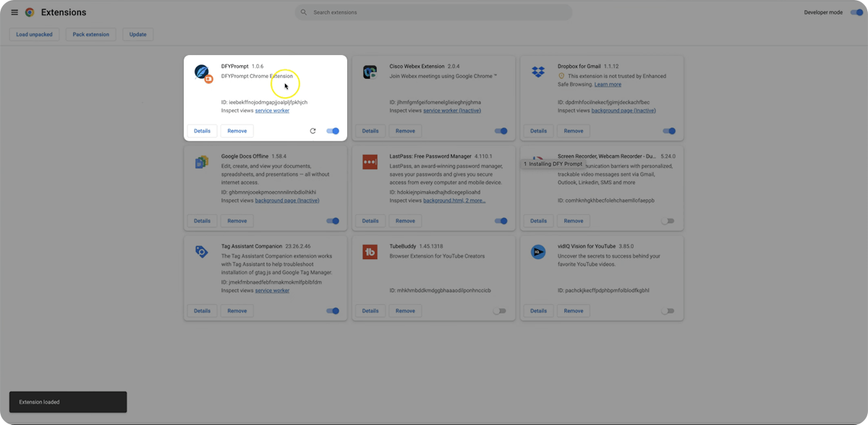Reload the DFYPrompt extension
The height and width of the screenshot is (425, 868).
(x=312, y=131)
